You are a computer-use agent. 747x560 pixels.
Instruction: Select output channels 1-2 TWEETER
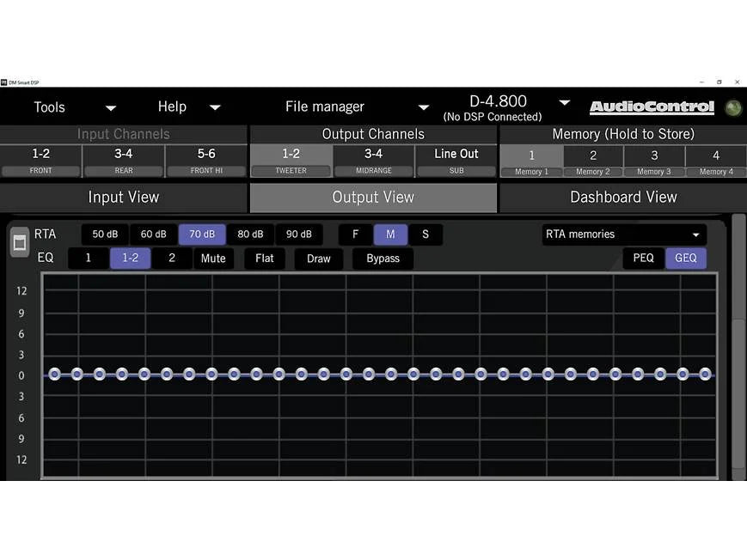(291, 161)
